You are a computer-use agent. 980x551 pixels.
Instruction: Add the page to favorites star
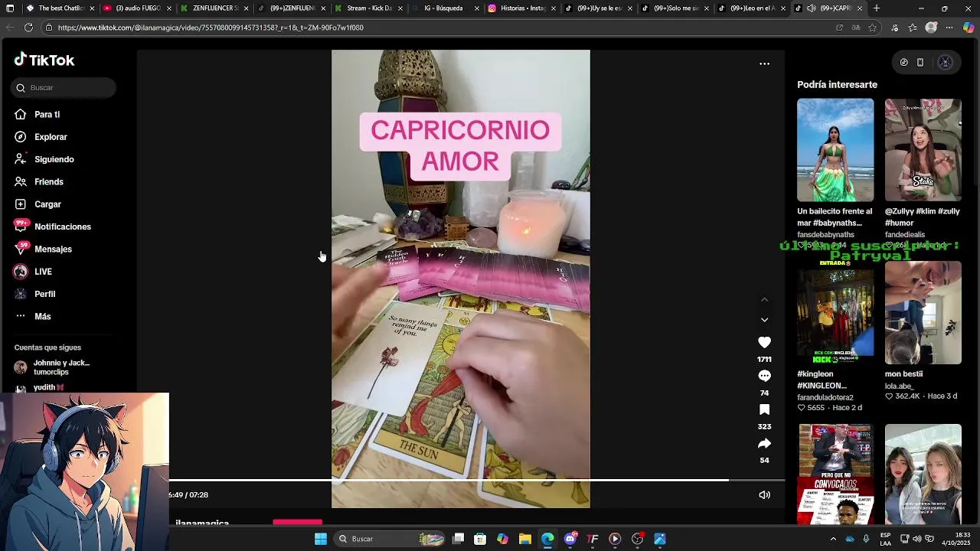[872, 28]
